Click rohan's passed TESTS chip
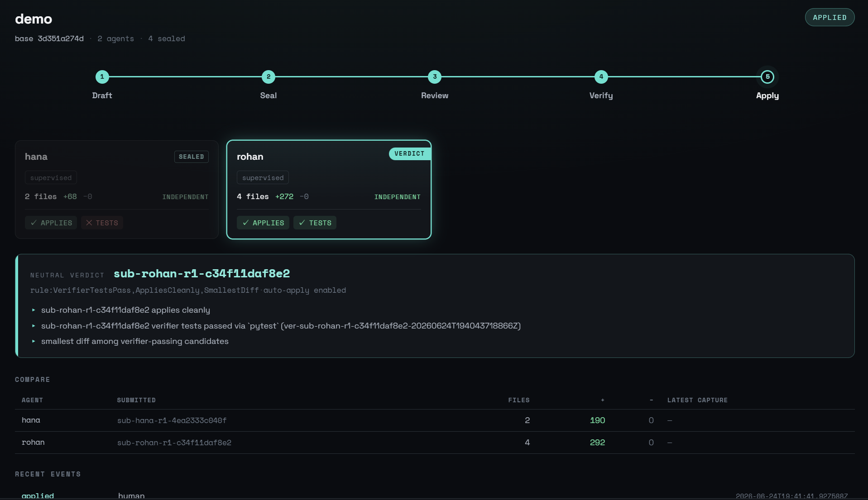 pyautogui.click(x=315, y=223)
